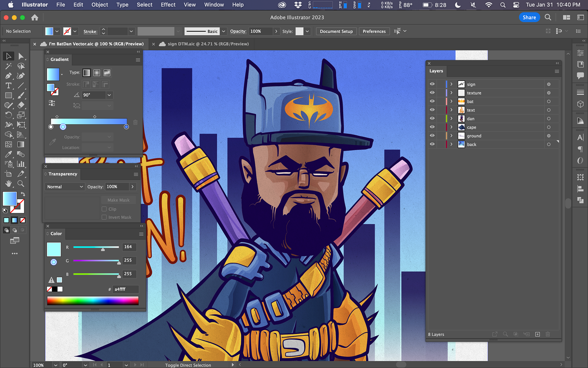Screen dimensions: 588x368
Task: Click Preferences button
Action: [374, 31]
